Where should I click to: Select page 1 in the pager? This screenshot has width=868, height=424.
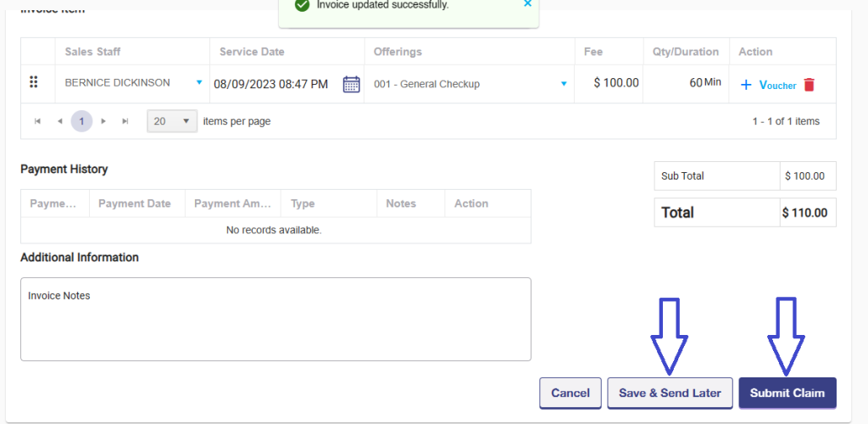(x=81, y=121)
